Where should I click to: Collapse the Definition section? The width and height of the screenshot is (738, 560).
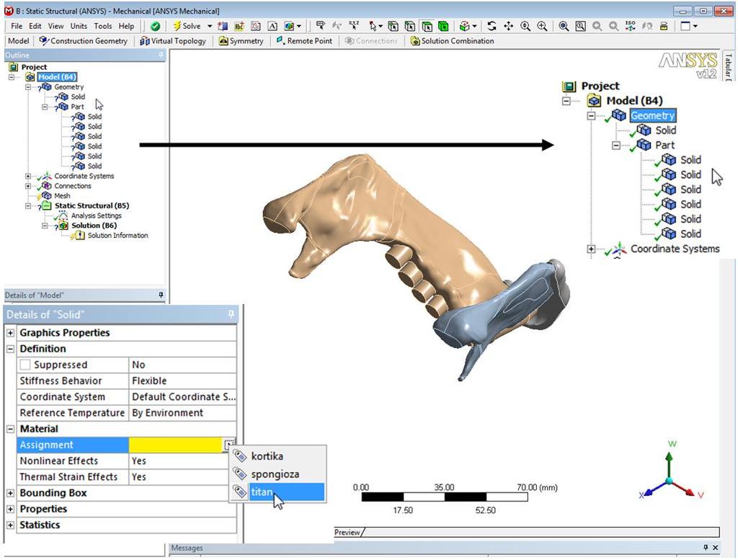pos(10,349)
